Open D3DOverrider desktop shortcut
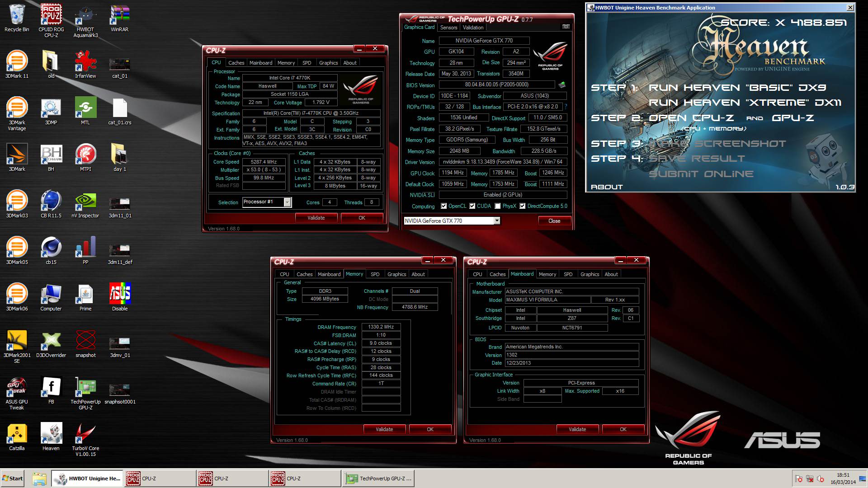Viewport: 868px width, 488px height. (x=51, y=344)
